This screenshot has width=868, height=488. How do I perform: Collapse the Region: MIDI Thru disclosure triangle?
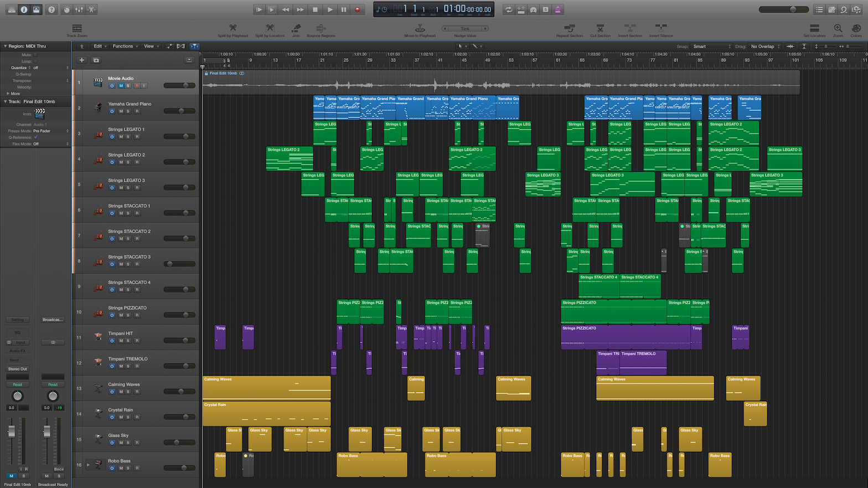pyautogui.click(x=5, y=46)
